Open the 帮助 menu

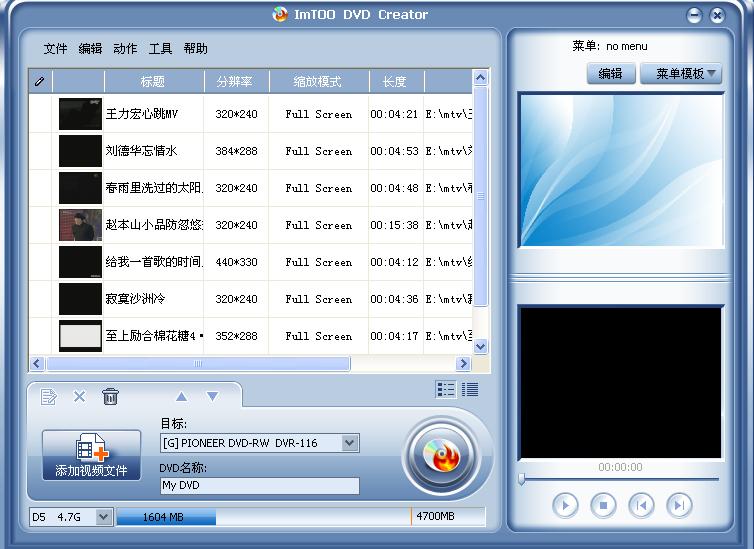[195, 49]
